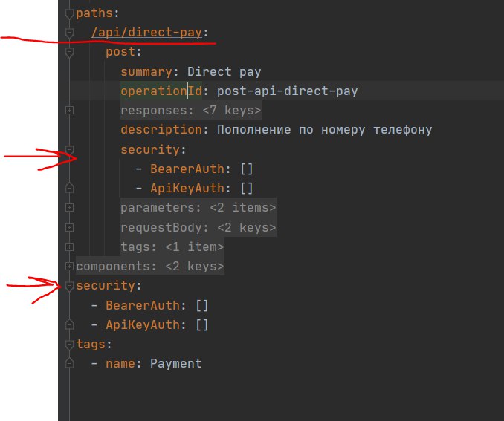Click the fold end marker beside name: Payment
This screenshot has width=504, height=421.
(x=69, y=363)
